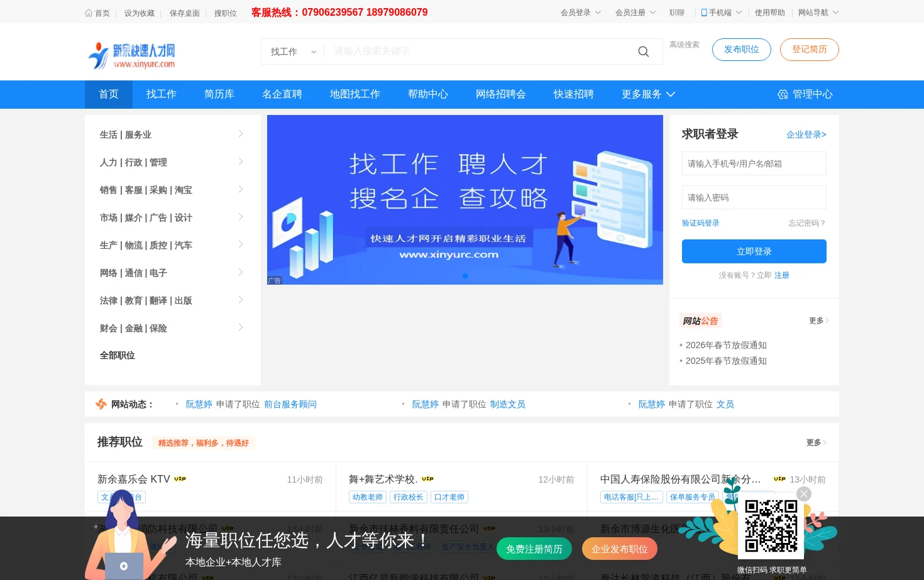The image size is (924, 580).
Task: Open the 地图找工作 navigation tab
Action: pos(355,94)
